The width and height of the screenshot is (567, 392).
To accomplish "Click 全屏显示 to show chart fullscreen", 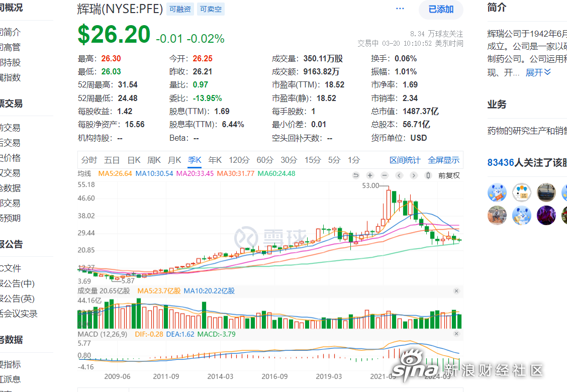I will point(444,160).
